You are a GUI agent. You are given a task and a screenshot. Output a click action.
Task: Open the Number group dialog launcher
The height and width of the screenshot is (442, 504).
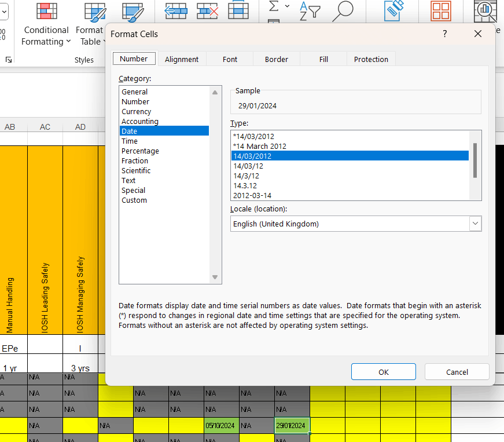point(9,60)
